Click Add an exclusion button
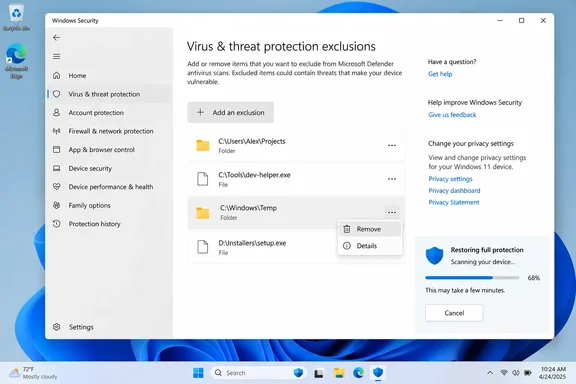 (231, 112)
